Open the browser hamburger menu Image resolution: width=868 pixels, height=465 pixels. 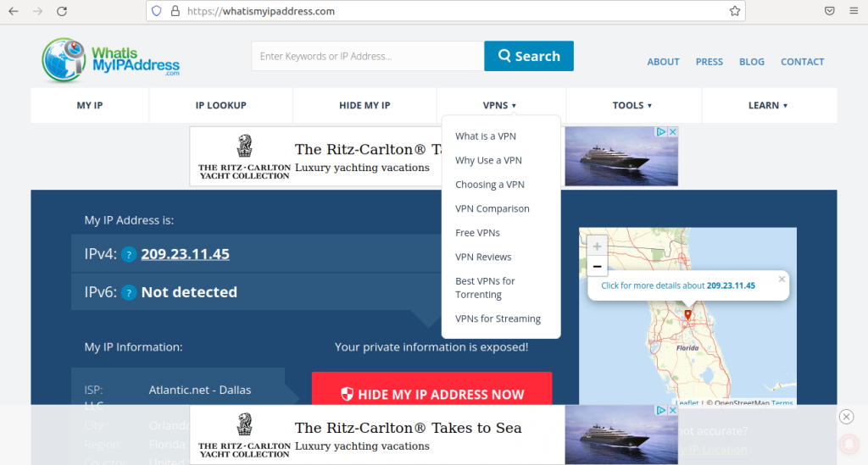click(854, 11)
